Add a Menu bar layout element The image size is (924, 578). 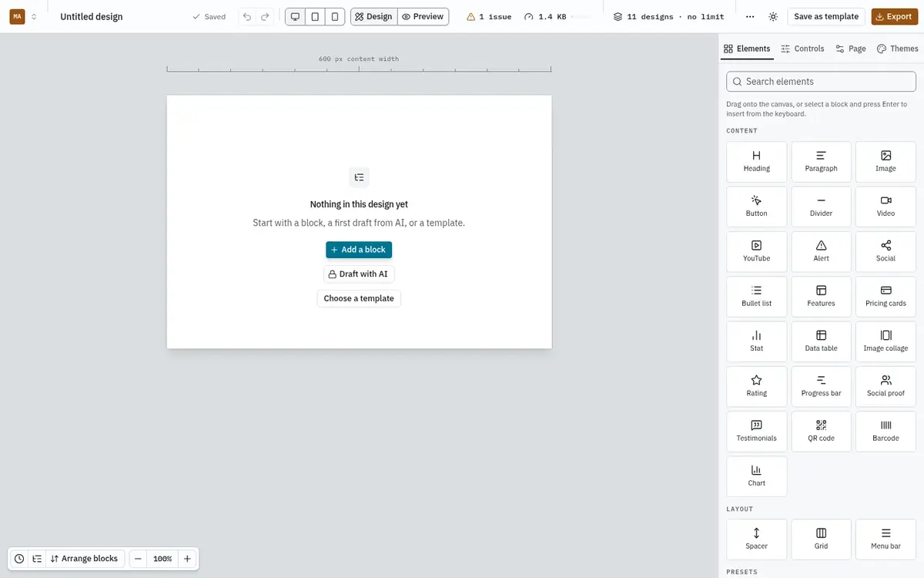pos(885,539)
